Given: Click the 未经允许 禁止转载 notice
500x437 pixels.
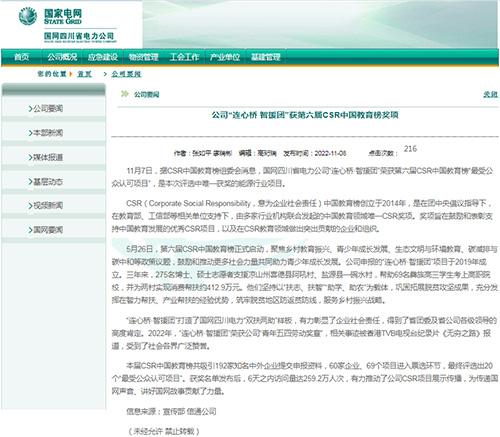Looking at the screenshot, I should [164, 431].
